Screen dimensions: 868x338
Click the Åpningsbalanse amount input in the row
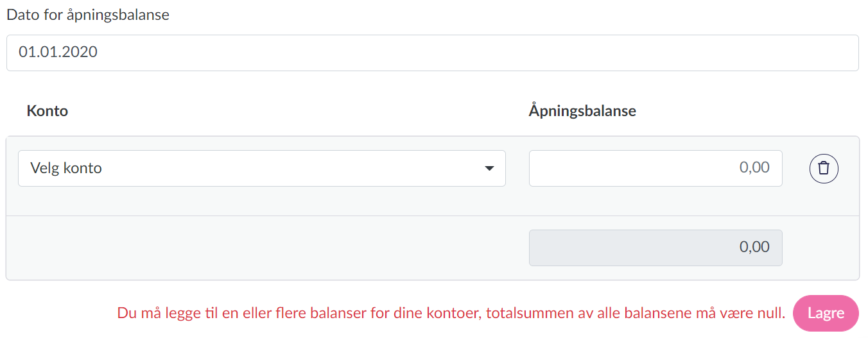(655, 168)
